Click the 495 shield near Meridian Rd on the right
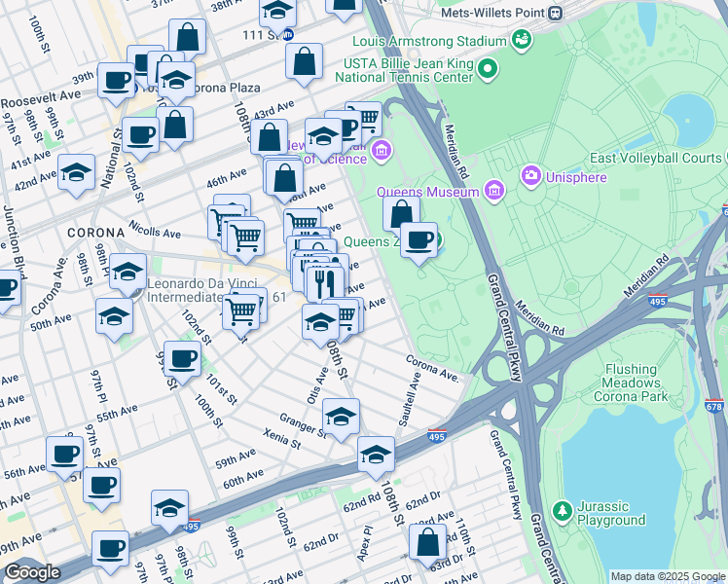The height and width of the screenshot is (584, 728). [x=658, y=301]
